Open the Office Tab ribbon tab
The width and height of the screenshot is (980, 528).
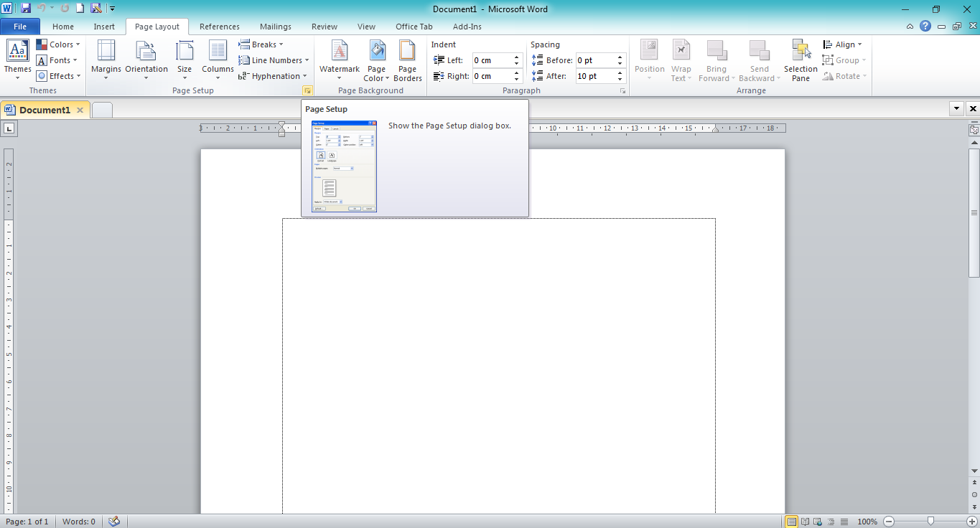click(414, 27)
